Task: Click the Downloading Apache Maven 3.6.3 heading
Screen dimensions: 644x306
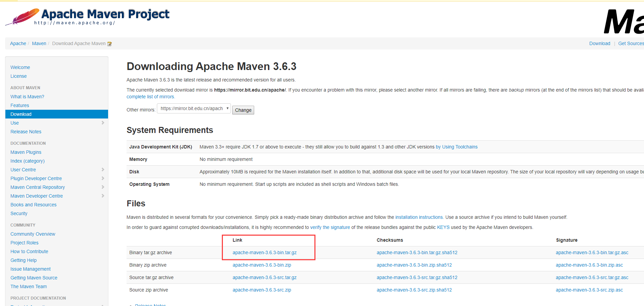Action: pyautogui.click(x=211, y=66)
